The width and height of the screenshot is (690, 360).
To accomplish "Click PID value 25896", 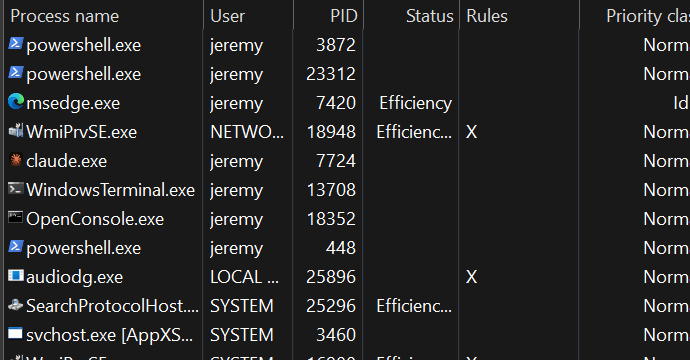I will tap(331, 277).
